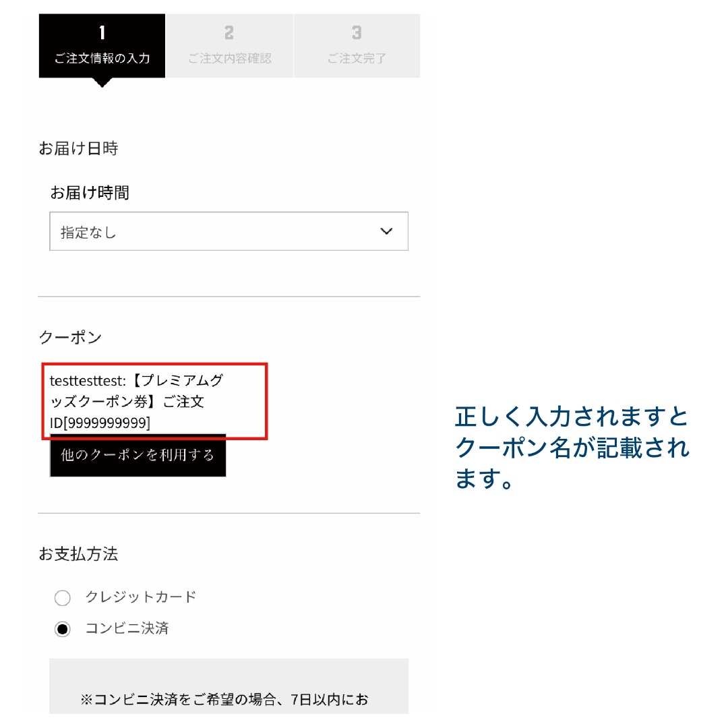Viewport: 728px width, 728px height.
Task: Click the downward pointer under step 1
Action: (x=102, y=83)
